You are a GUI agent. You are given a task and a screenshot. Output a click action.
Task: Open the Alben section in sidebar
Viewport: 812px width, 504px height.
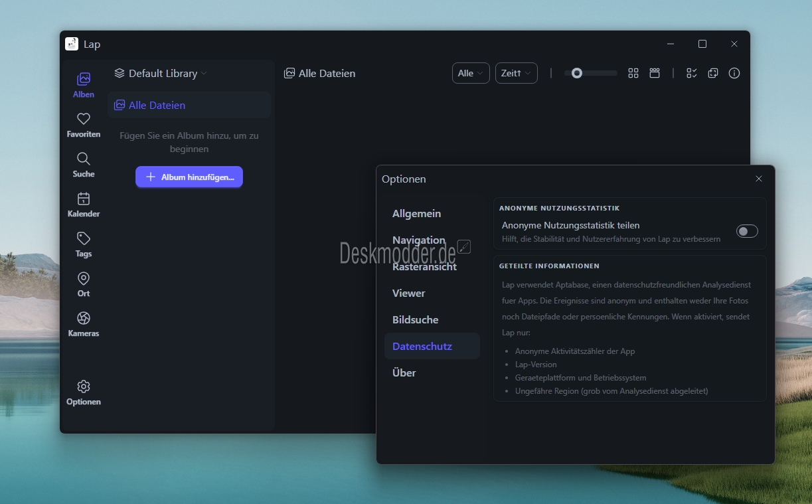click(x=84, y=86)
